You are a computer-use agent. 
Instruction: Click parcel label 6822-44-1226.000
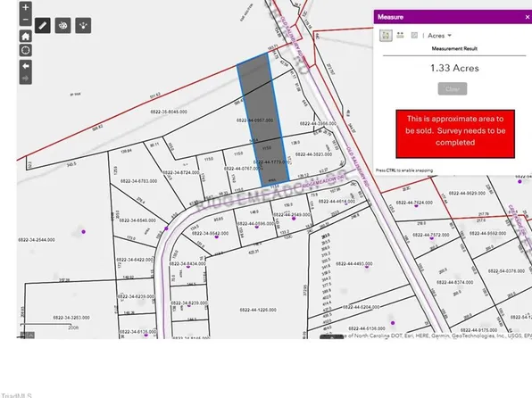click(x=258, y=310)
